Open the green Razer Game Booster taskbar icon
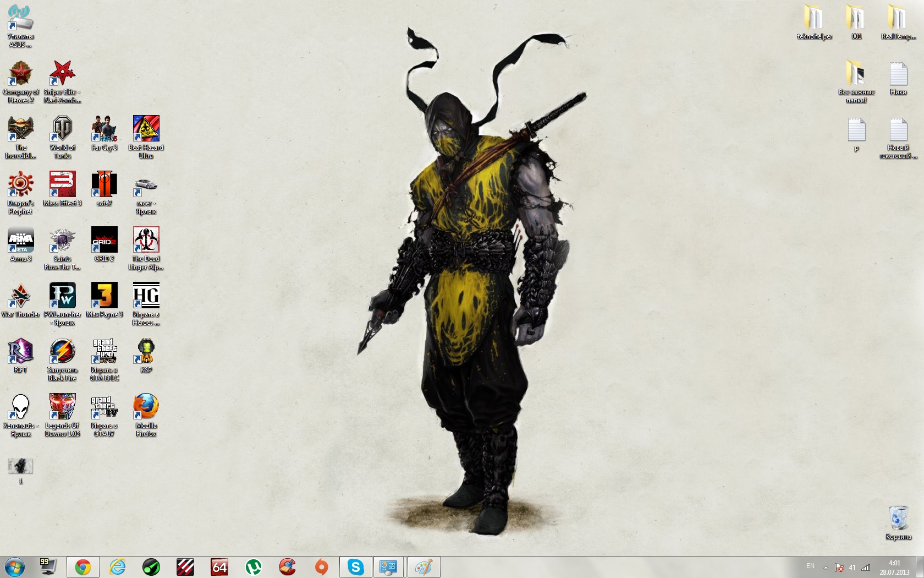This screenshot has width=924, height=578. tap(151, 567)
